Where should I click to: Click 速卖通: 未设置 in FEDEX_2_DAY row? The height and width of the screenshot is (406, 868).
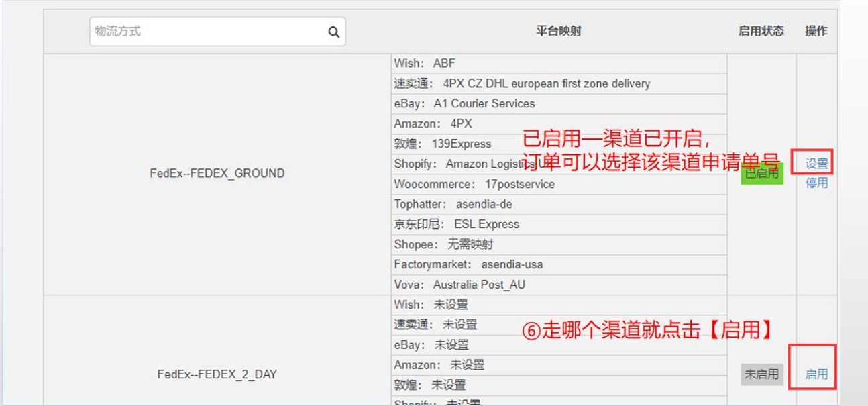click(559, 325)
